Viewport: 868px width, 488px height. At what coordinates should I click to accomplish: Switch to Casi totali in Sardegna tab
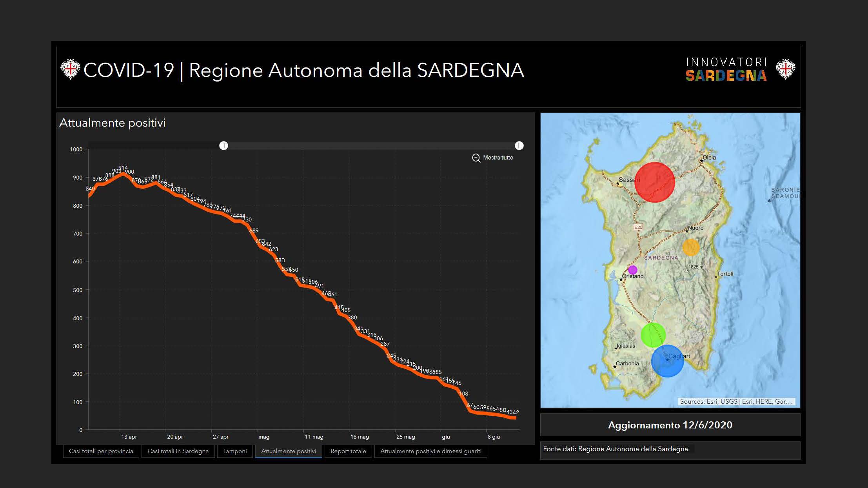click(178, 451)
